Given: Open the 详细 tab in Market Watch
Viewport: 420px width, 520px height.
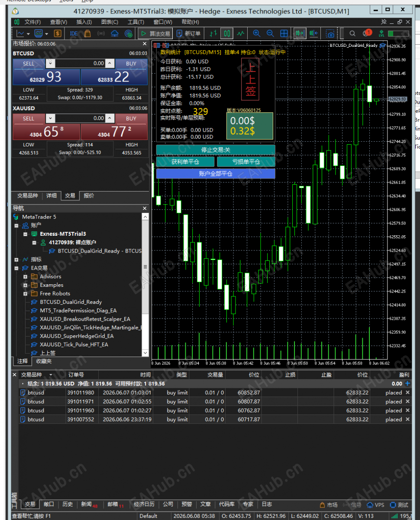Looking at the screenshot, I should coord(52,195).
